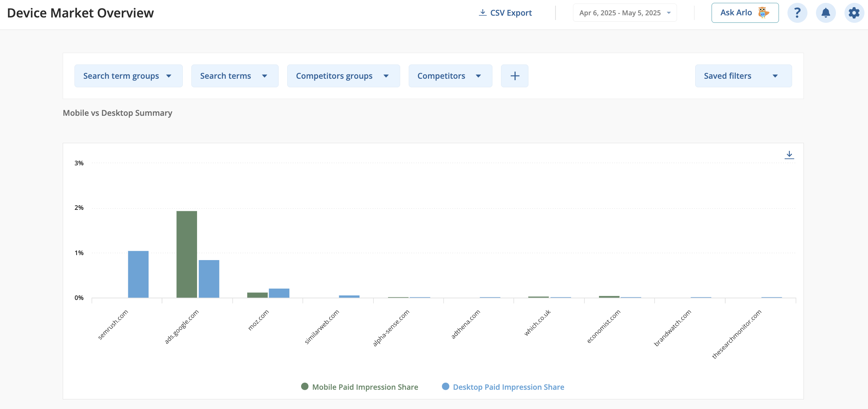Open the Competitors filter dropdown

(450, 76)
